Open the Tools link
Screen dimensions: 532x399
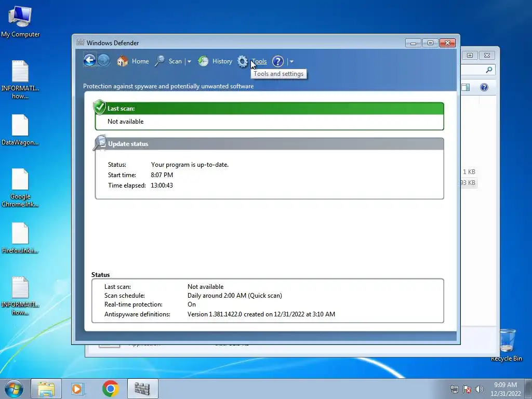[x=259, y=61]
